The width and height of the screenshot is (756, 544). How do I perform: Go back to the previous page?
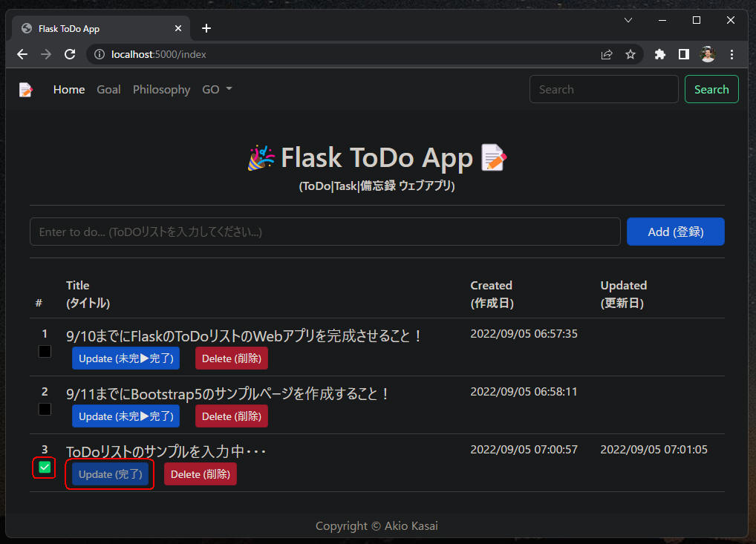tap(22, 54)
